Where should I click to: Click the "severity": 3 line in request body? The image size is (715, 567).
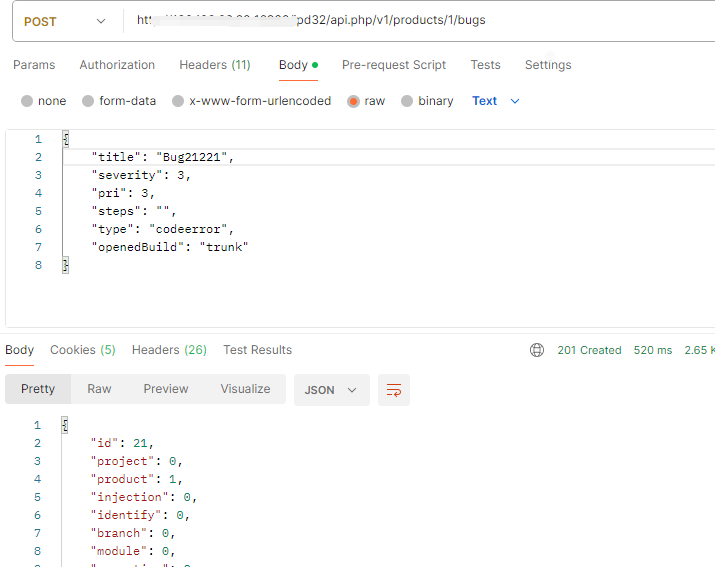point(141,175)
